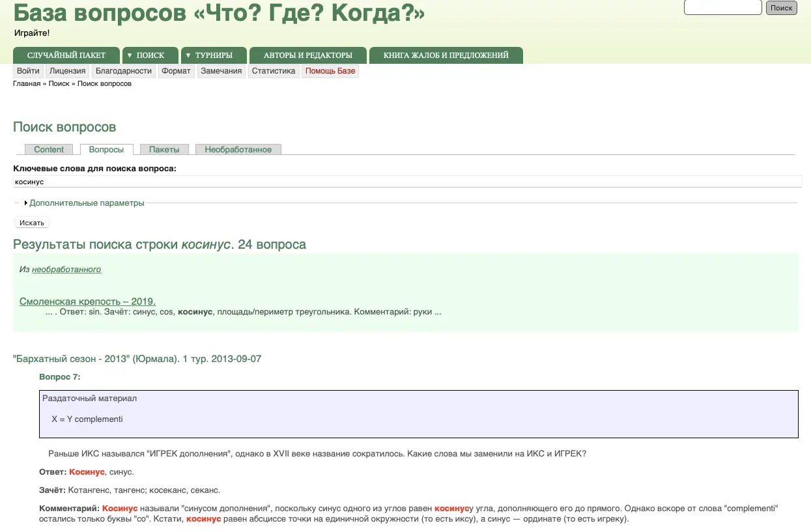Open the Случайный пакет menu item
The width and height of the screenshot is (811, 532).
[x=66, y=55]
